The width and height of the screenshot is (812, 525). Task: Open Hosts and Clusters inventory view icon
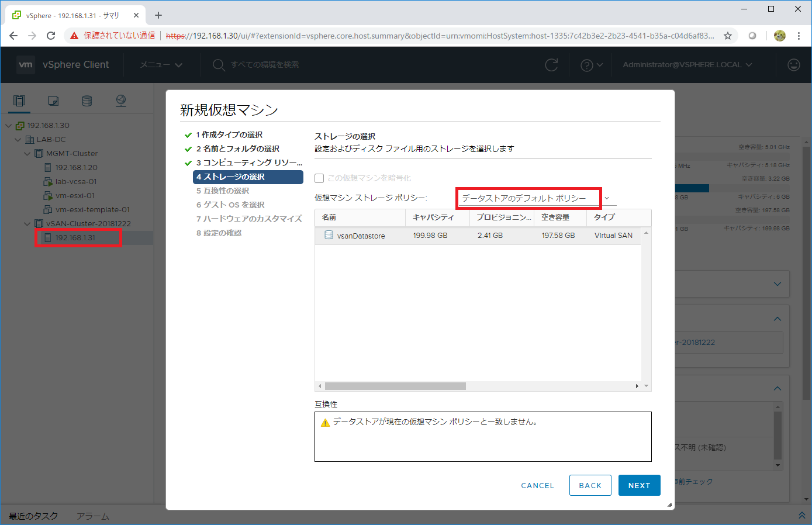pos(19,101)
